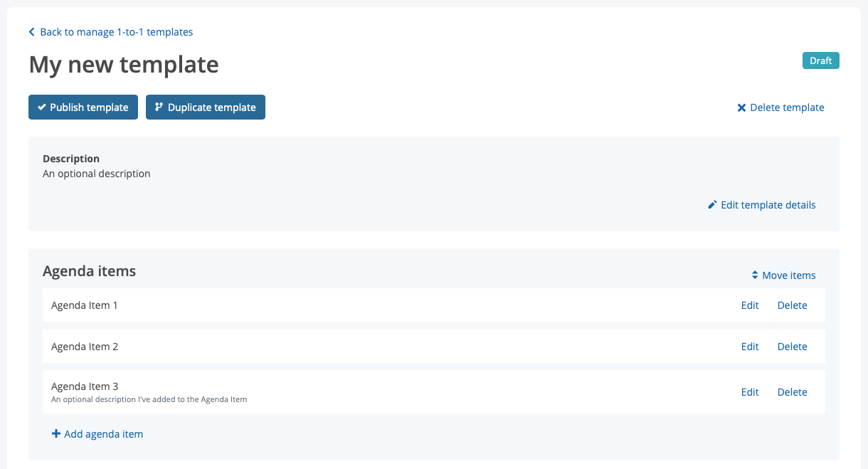The image size is (868, 469).
Task: Click the X icon beside Delete template
Action: tap(741, 107)
